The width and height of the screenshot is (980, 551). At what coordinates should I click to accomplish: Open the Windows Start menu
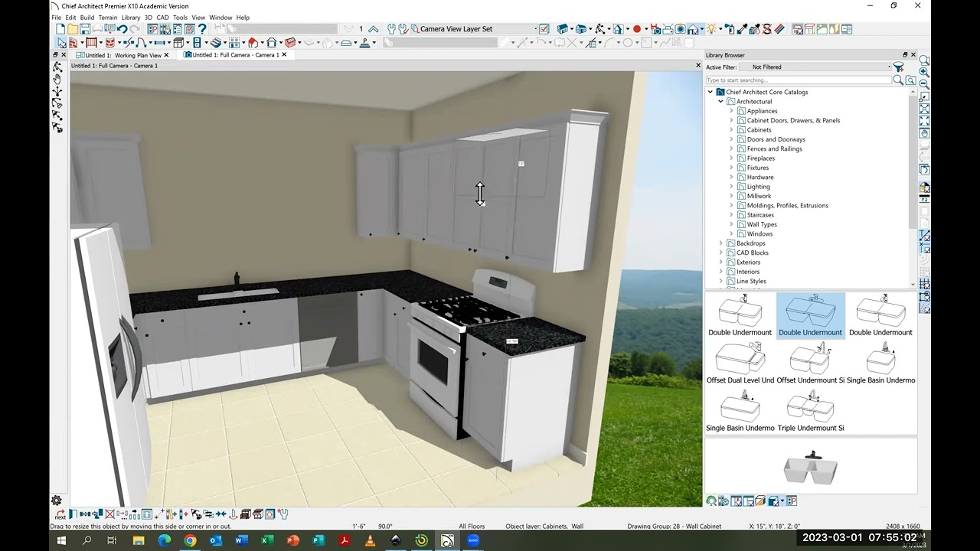(x=61, y=540)
